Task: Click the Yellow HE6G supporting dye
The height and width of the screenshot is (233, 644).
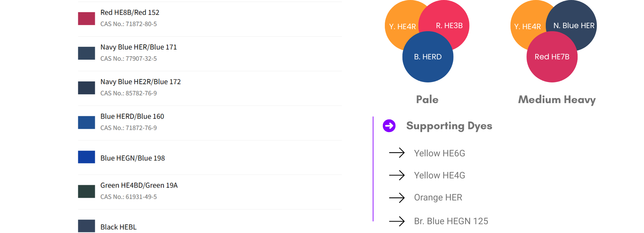Action: coord(439,153)
